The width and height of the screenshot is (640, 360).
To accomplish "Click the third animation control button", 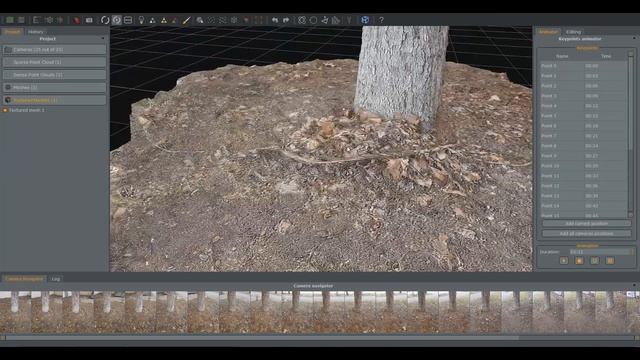I will point(595,260).
